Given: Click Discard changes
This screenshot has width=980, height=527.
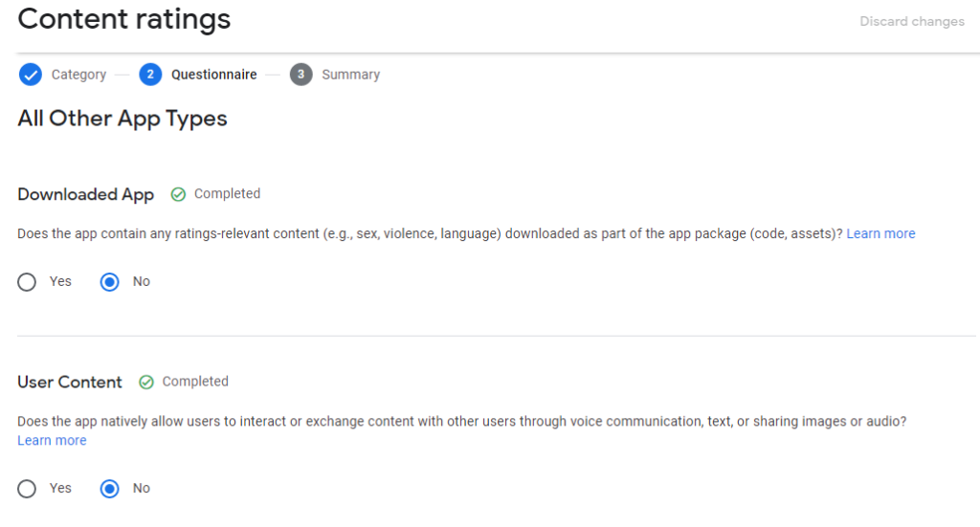Looking at the screenshot, I should tap(911, 21).
